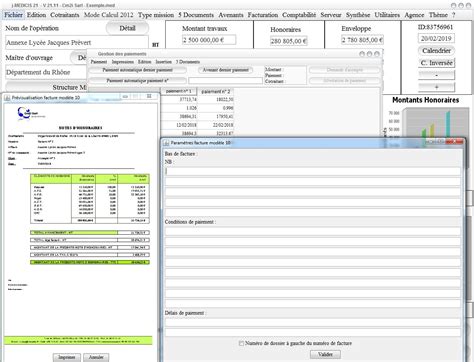
Task: Click the Département du Rhône field
Action: pyautogui.click(x=46, y=72)
